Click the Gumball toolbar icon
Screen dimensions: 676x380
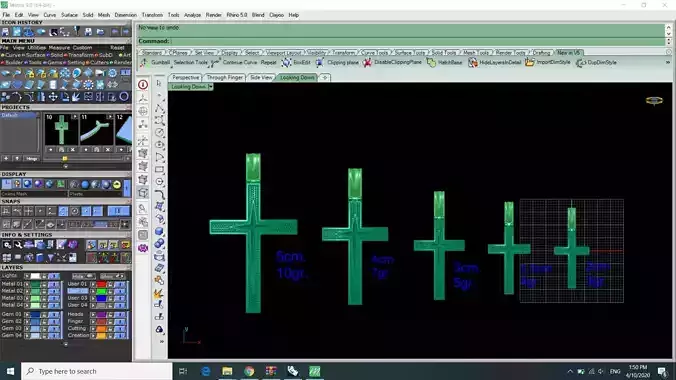coord(144,63)
